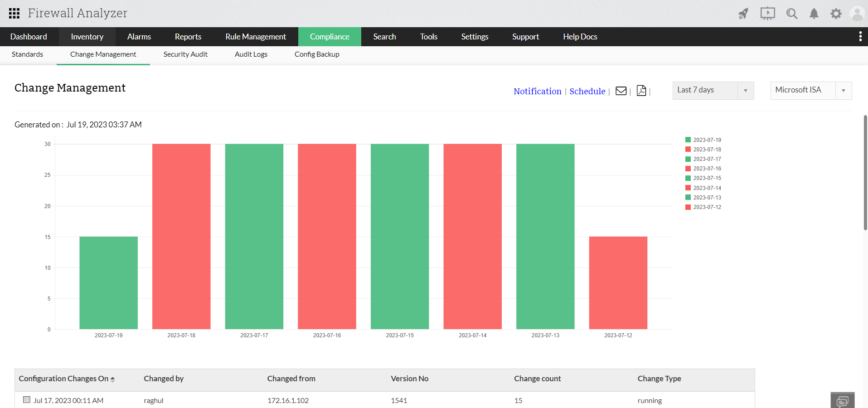
Task: Open the apps grid icon beside Firewall Analyzer
Action: [14, 13]
